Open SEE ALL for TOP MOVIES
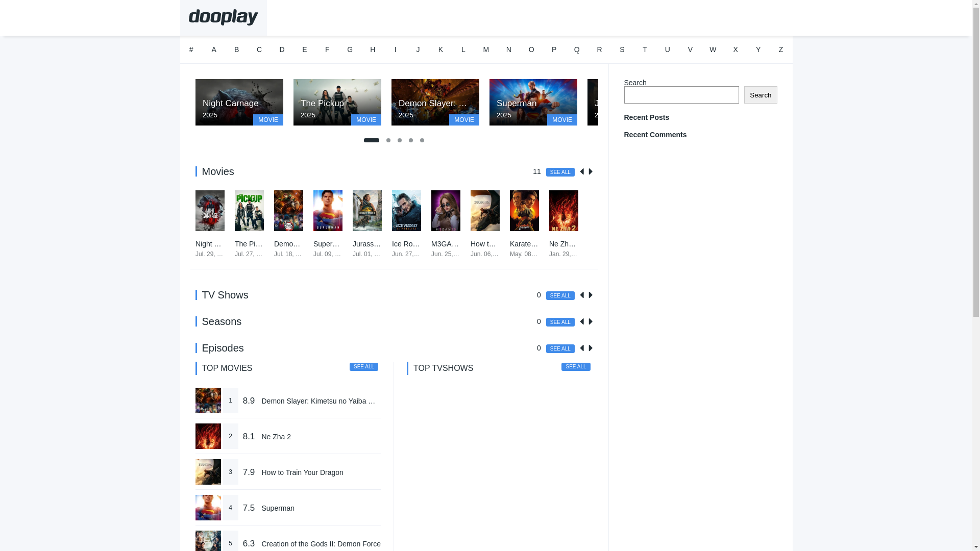 [364, 367]
